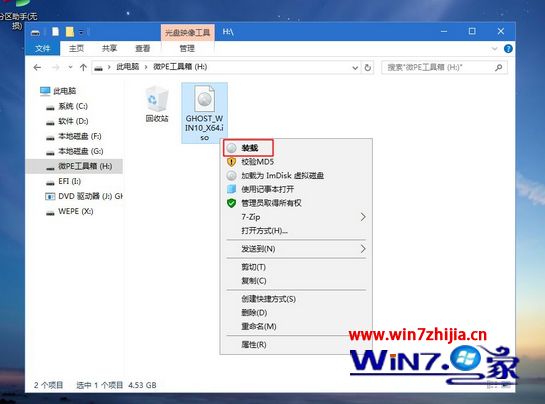545x404 pixels.
Task: Open the 7-Zip submenu
Action: click(296, 217)
